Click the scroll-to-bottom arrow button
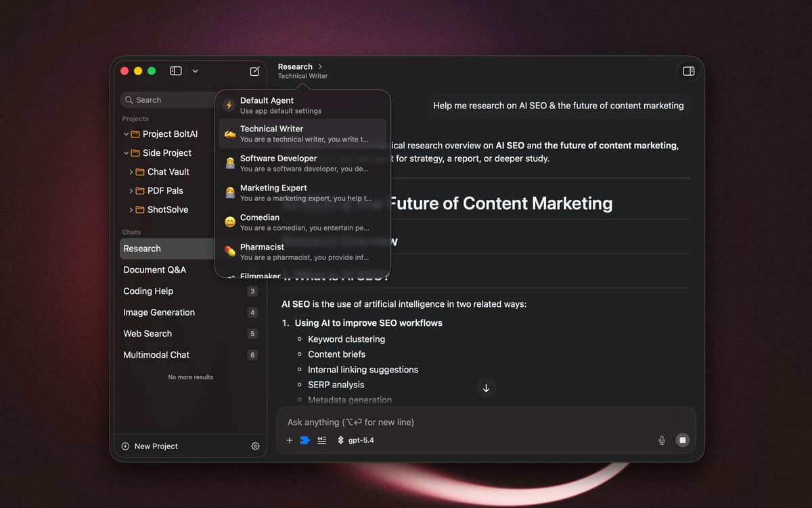Screen dimensions: 812x508 (486, 388)
